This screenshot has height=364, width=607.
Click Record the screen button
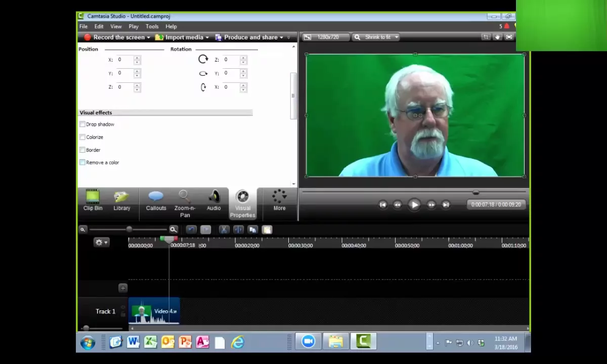click(x=114, y=37)
